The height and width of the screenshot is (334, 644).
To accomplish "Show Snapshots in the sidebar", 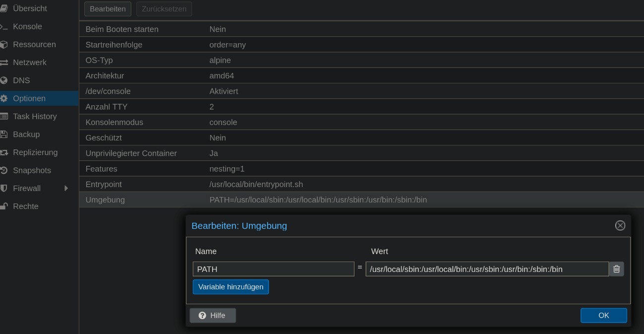I will coord(32,171).
